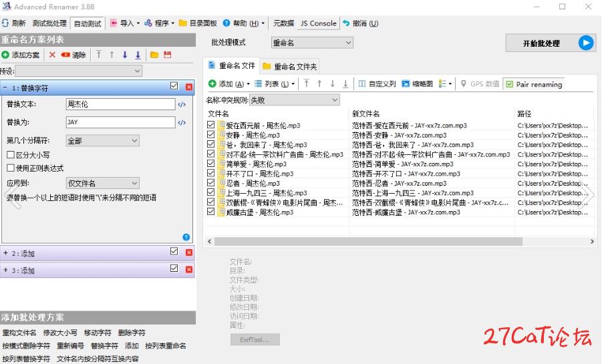Click the Custom columns (自定义列) button
This screenshot has height=364, width=602.
click(377, 83)
